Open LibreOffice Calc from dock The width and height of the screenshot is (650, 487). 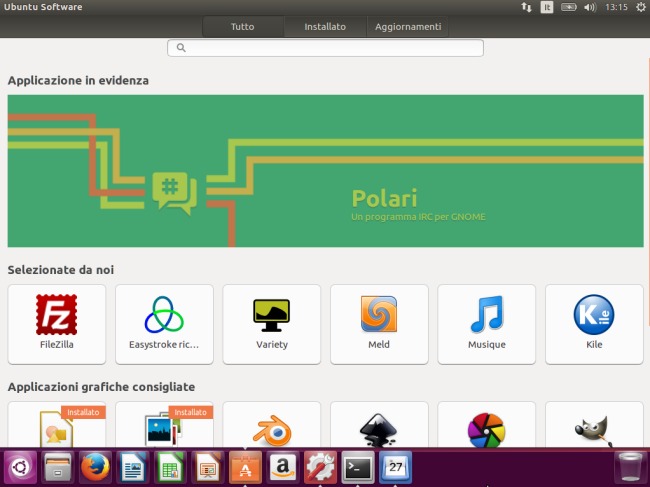[170, 468]
